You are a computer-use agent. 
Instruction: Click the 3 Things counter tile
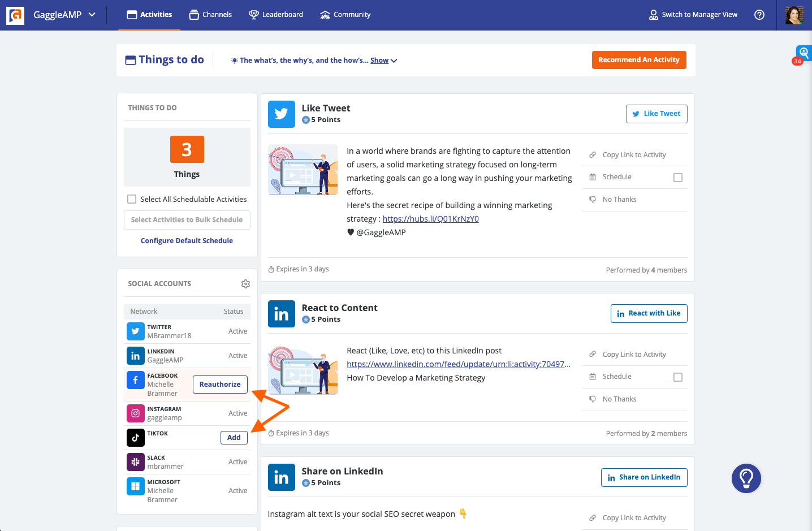pyautogui.click(x=187, y=157)
